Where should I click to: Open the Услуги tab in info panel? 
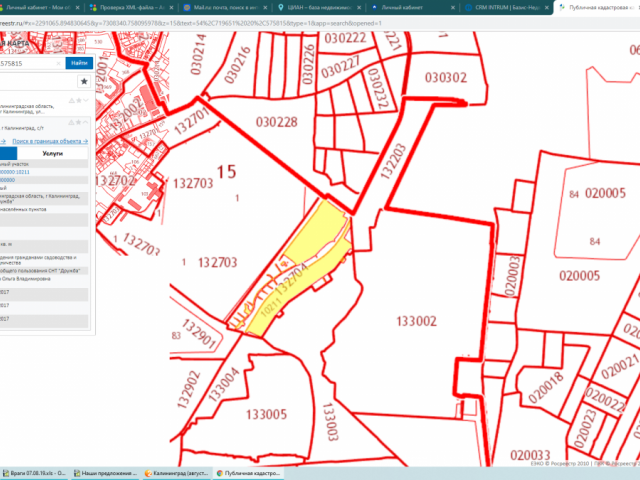[53, 154]
